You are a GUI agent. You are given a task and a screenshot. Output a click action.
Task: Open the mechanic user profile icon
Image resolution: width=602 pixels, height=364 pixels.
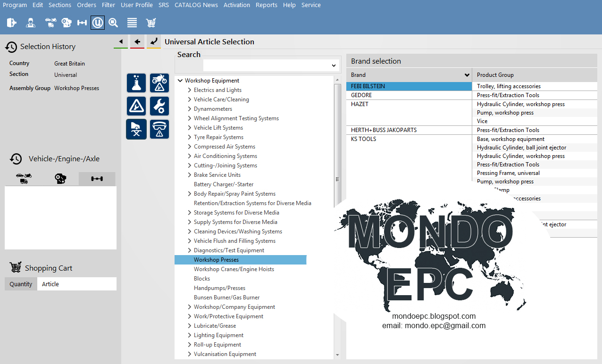coord(31,22)
